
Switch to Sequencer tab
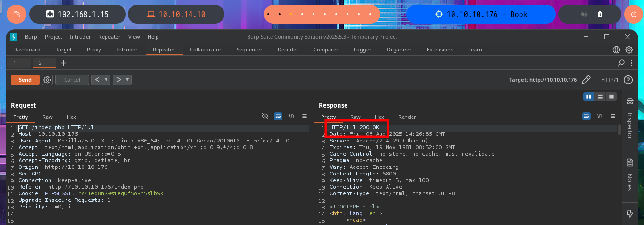click(249, 50)
